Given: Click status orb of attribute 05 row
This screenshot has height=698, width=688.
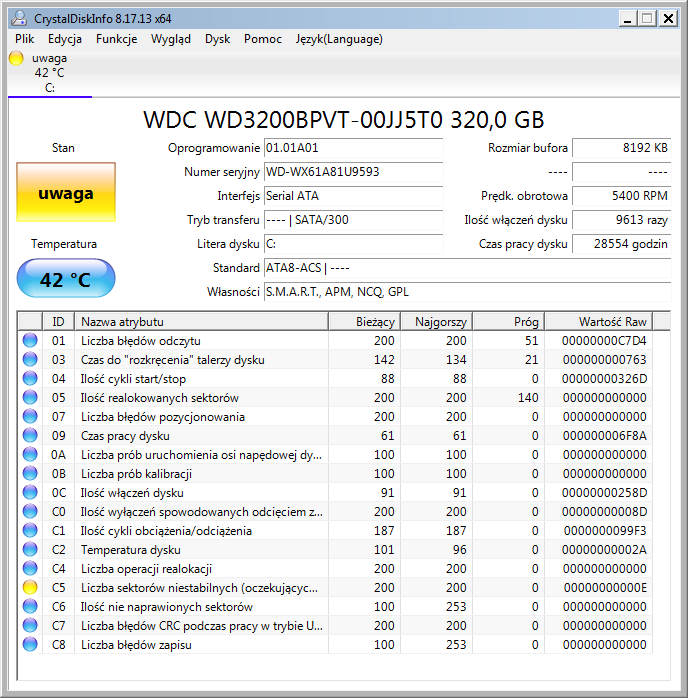Looking at the screenshot, I should [x=30, y=398].
